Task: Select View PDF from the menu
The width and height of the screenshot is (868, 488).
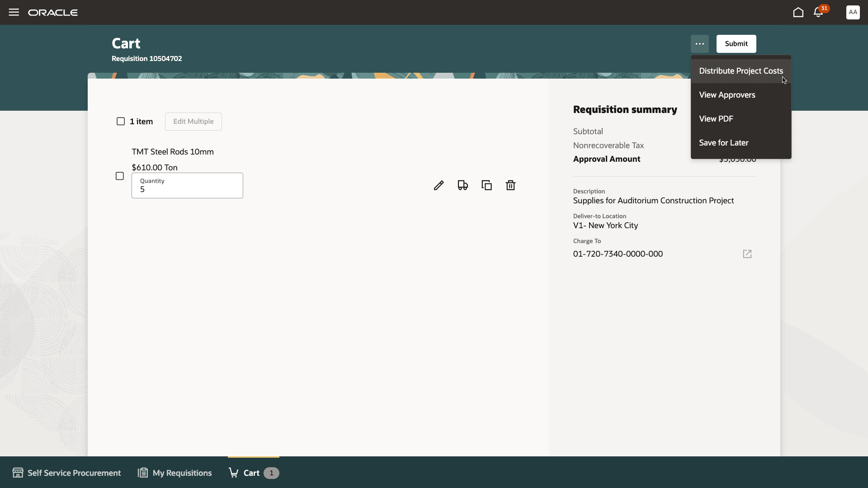Action: click(x=716, y=119)
